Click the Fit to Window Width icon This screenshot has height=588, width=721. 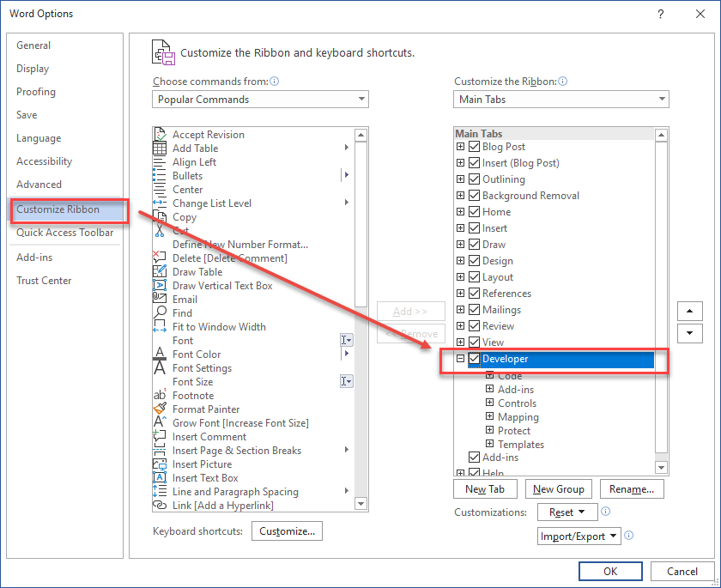pos(160,326)
